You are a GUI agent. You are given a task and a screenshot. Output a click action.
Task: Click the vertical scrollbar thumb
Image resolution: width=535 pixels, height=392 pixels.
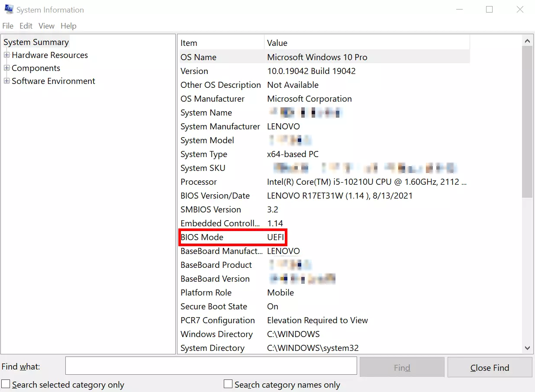pyautogui.click(x=527, y=121)
